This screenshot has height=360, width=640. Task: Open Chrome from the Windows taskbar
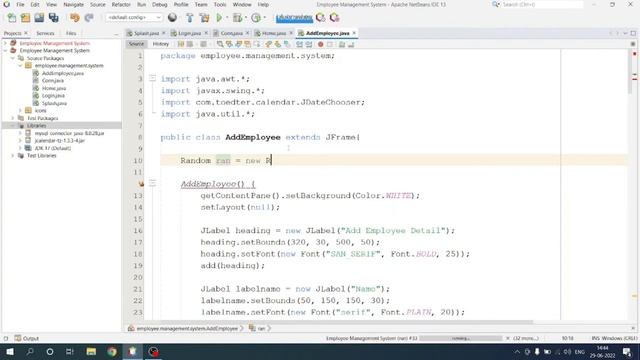click(111, 351)
